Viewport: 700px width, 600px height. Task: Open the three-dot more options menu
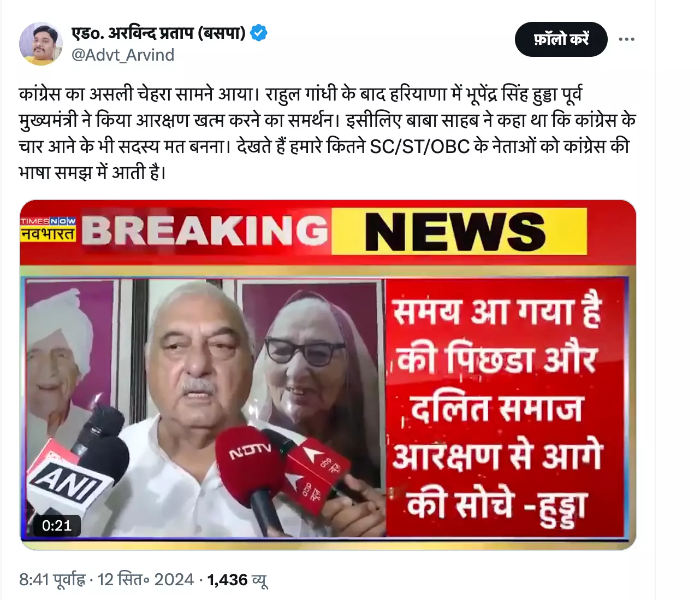pos(626,39)
